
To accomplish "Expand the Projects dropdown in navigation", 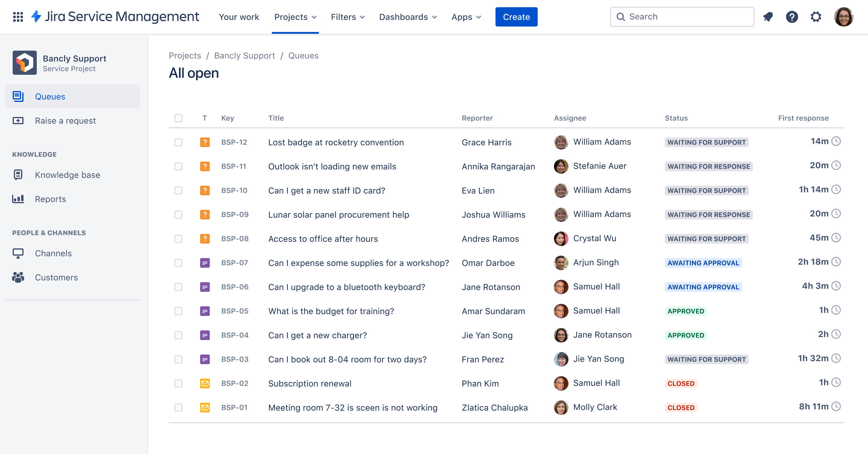I will (x=295, y=17).
